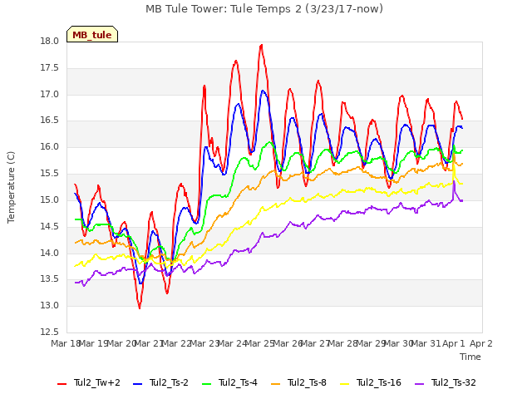The width and height of the screenshot is (532, 399).
Task: Click the 13.0 y-axis tick label
Action: [x=50, y=305]
